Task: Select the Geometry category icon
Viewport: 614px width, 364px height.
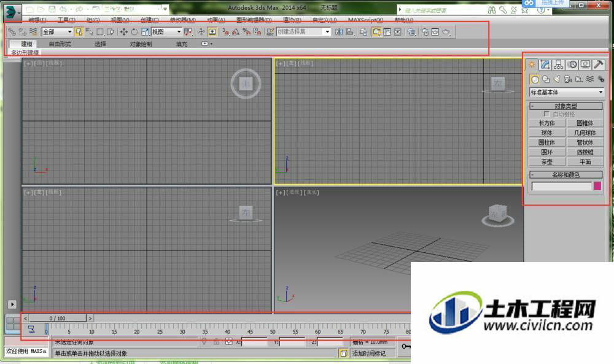Action: [535, 79]
